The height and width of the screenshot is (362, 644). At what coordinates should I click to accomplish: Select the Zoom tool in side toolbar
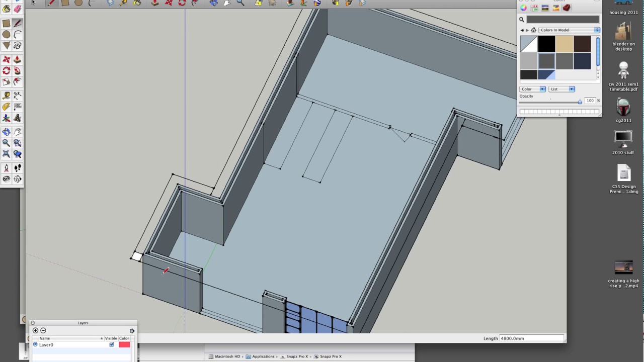click(x=6, y=143)
